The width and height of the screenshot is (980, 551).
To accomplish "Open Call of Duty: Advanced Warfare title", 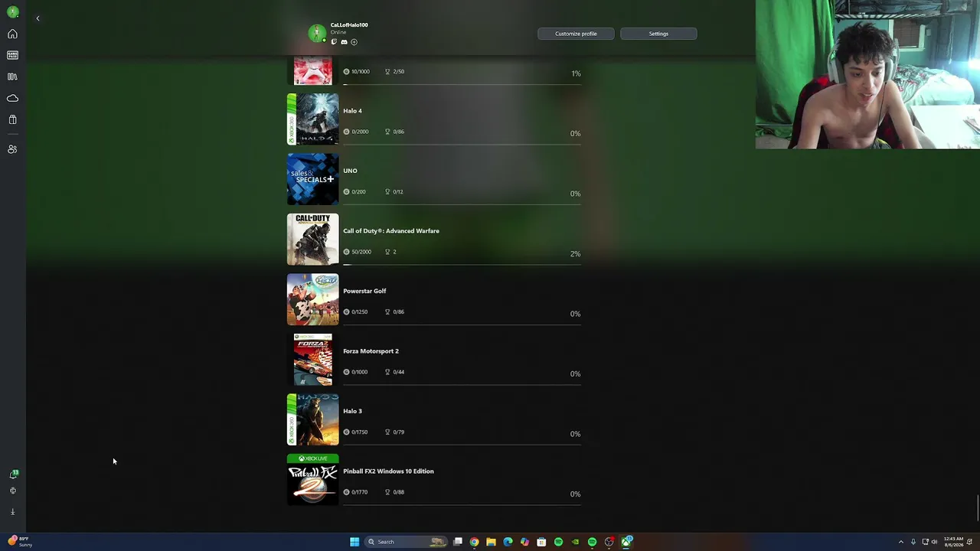I will 391,231.
